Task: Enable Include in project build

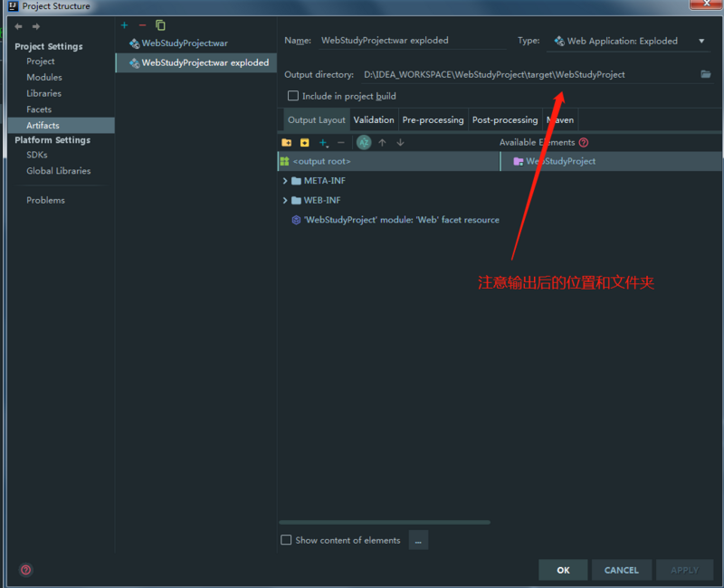Action: tap(293, 96)
